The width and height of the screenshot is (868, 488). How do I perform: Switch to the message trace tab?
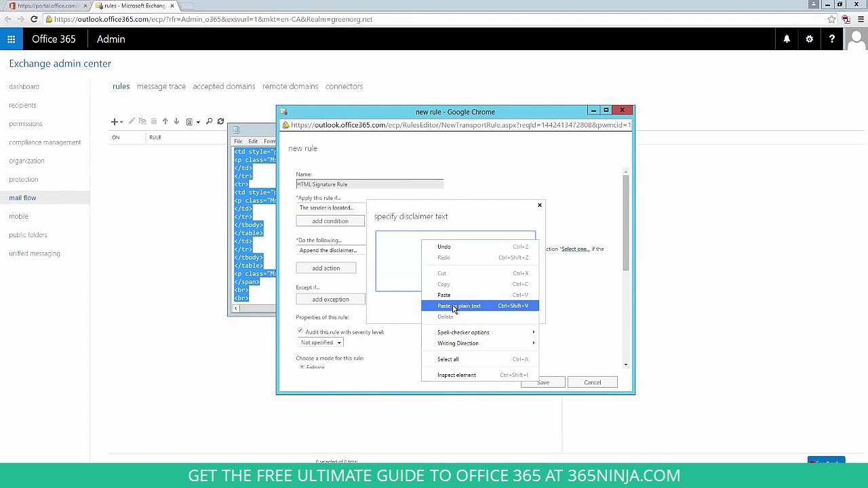(x=161, y=86)
